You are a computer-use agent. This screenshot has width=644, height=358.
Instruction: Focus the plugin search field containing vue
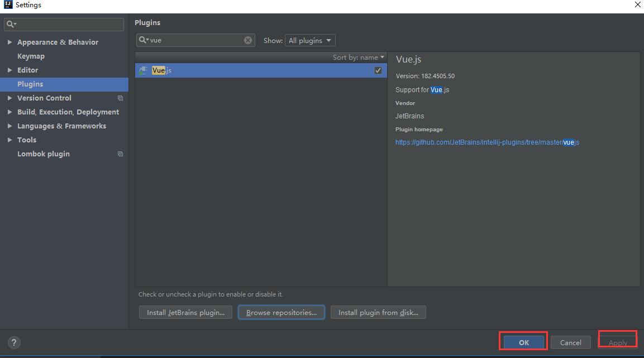[x=195, y=40]
